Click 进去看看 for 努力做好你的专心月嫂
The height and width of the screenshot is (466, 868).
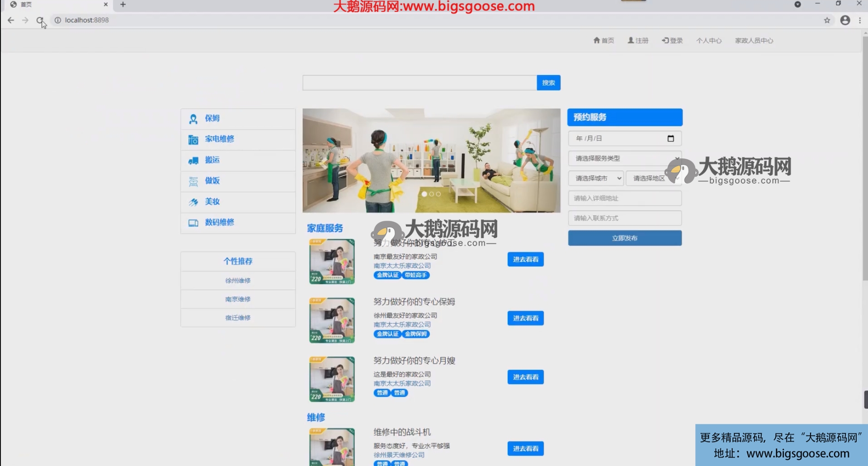point(525,377)
